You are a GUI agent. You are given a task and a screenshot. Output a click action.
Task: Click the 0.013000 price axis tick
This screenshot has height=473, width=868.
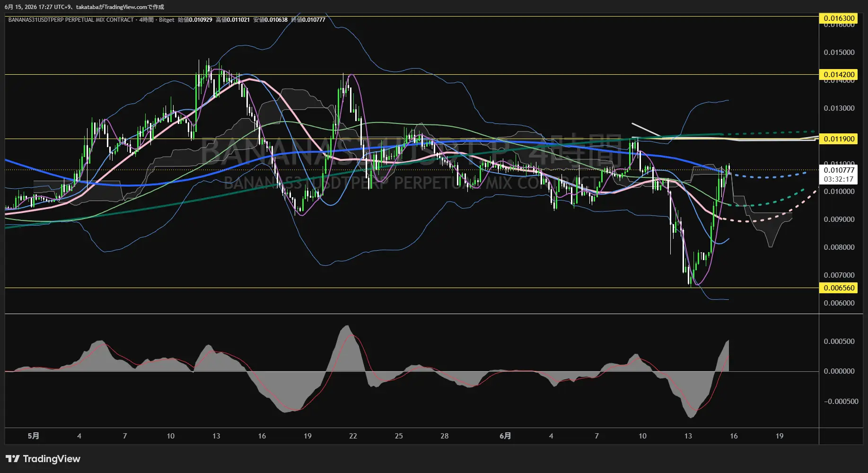(839, 108)
